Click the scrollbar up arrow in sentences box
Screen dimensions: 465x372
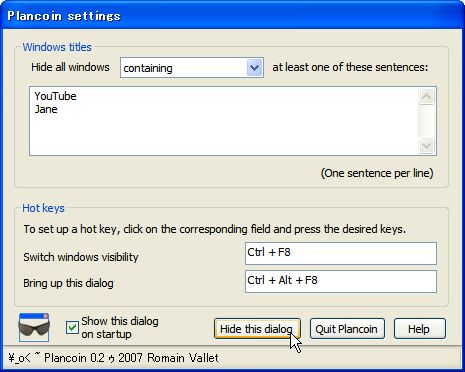[427, 96]
